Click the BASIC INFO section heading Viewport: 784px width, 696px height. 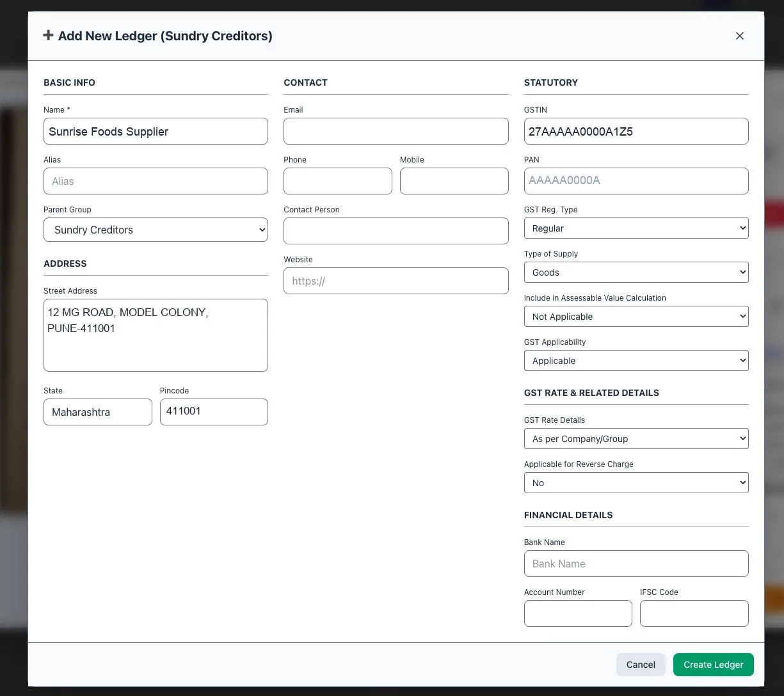(x=69, y=83)
